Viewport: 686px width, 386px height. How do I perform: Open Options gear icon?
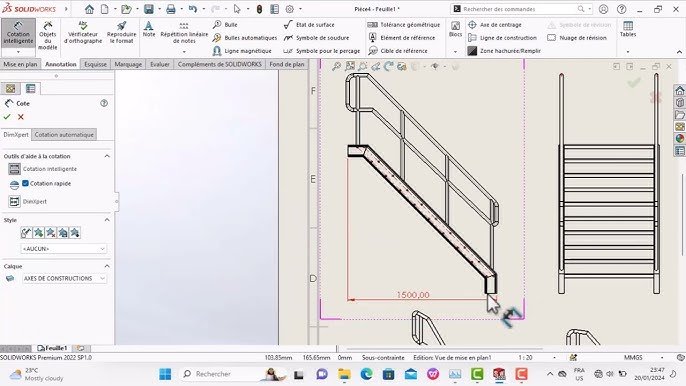[290, 9]
